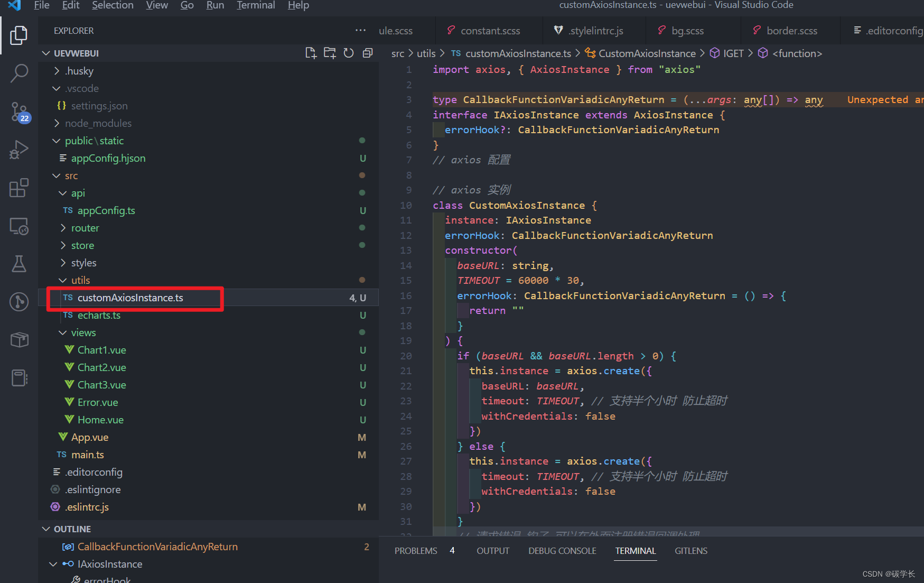
Task: Open Selection menu
Action: click(x=113, y=5)
